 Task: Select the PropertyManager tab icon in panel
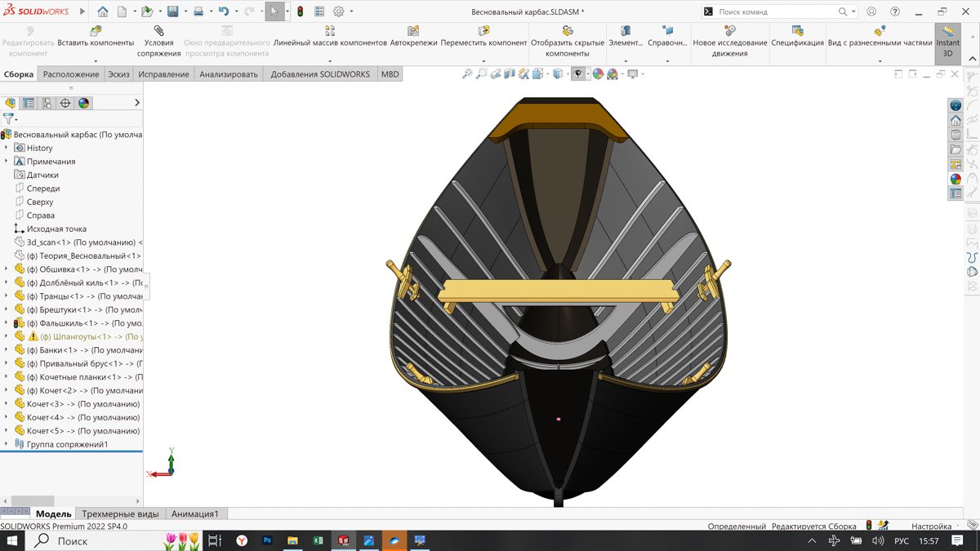[x=29, y=103]
